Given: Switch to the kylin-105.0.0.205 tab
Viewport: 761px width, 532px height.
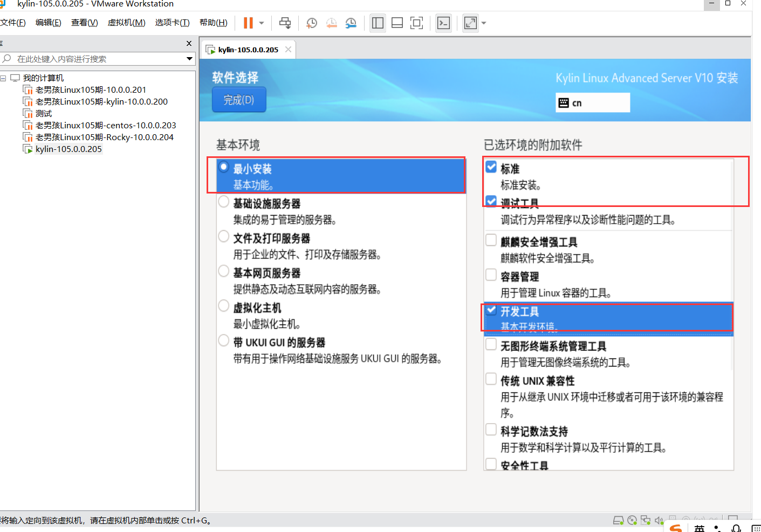Looking at the screenshot, I should [248, 50].
